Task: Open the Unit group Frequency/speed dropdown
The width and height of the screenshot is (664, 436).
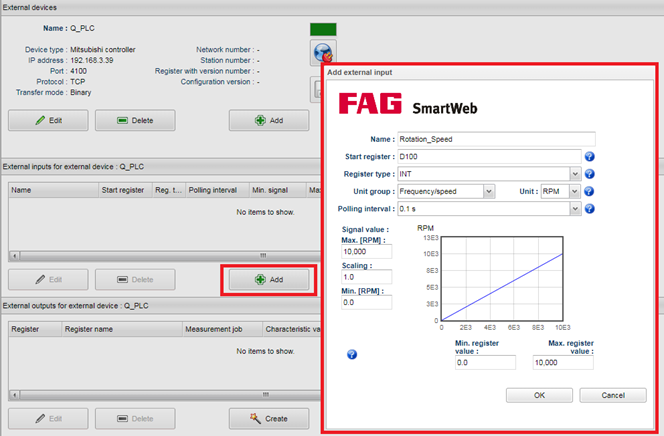Action: pyautogui.click(x=489, y=191)
